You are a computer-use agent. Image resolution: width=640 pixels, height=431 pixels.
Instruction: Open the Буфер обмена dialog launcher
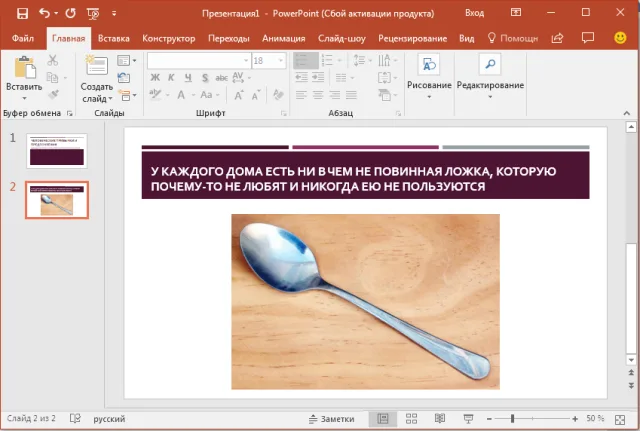pos(70,113)
